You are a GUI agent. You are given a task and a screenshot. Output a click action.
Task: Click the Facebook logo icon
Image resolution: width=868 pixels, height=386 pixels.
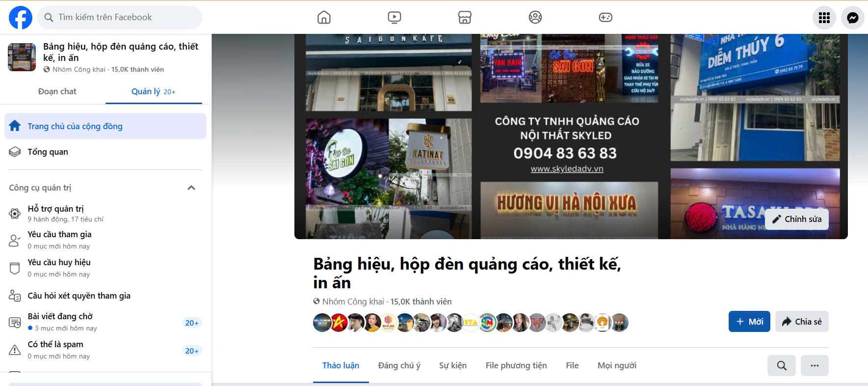point(21,18)
